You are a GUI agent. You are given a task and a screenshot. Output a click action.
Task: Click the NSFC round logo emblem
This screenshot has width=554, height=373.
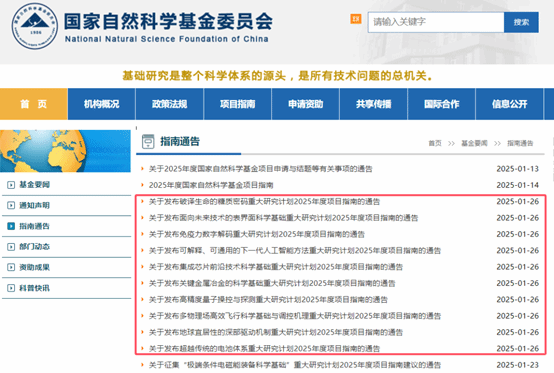tap(34, 26)
